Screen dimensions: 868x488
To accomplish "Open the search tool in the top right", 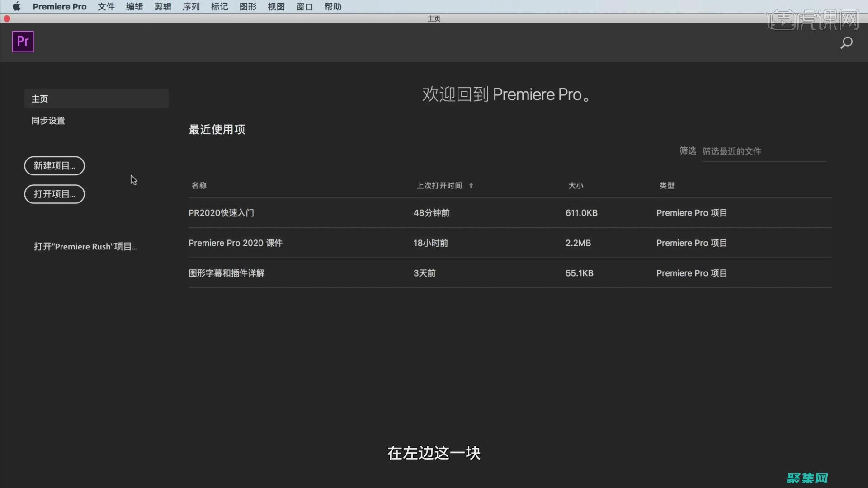I will tap(846, 42).
